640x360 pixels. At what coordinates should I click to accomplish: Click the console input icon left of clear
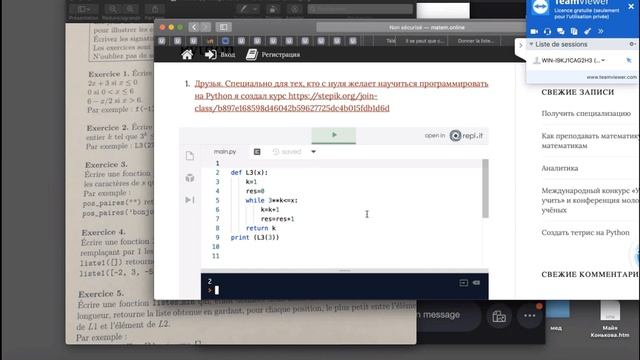pos(464,282)
